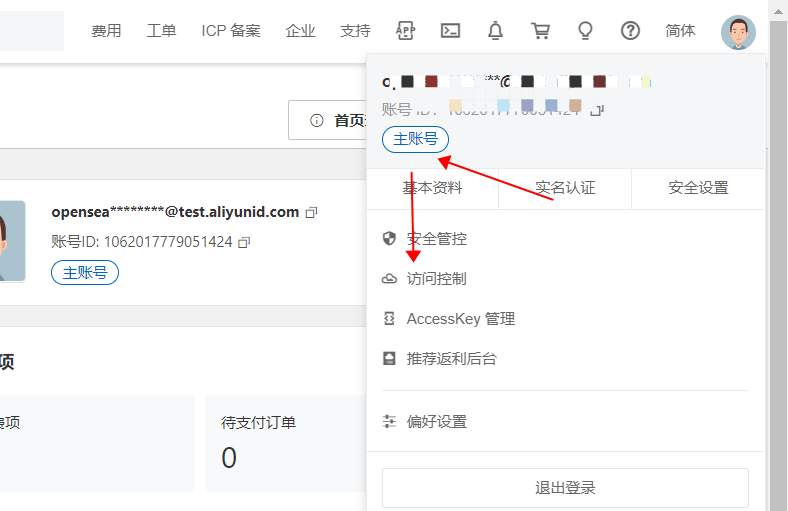788x511 pixels.
Task: Select the 实名认证 tab
Action: point(565,188)
